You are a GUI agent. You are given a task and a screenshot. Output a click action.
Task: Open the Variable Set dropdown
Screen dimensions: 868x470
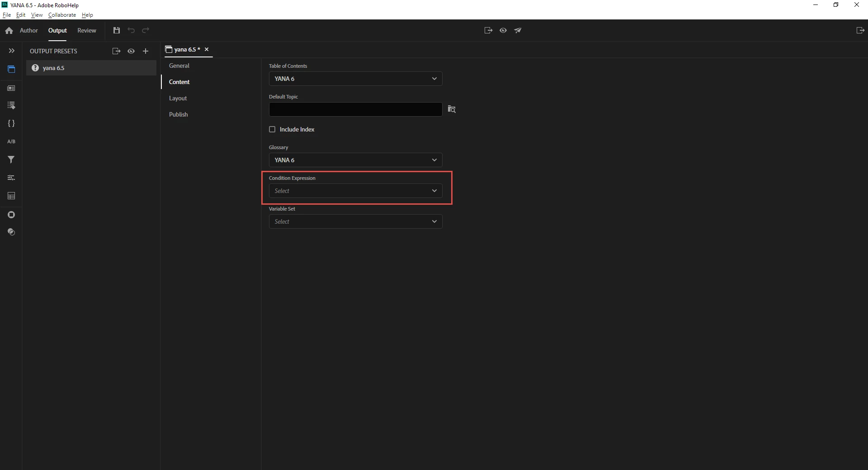pos(355,221)
